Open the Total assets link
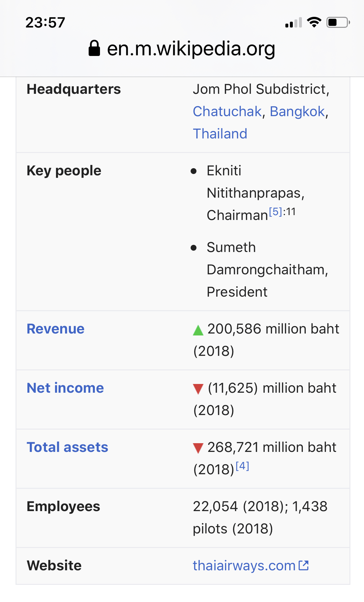This screenshot has width=364, height=602. 67,447
